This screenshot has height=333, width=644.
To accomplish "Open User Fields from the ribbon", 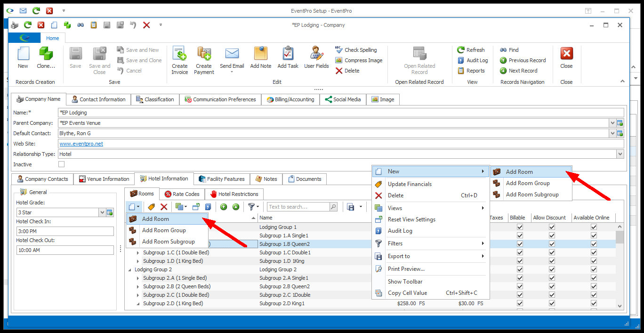I will coord(316,57).
